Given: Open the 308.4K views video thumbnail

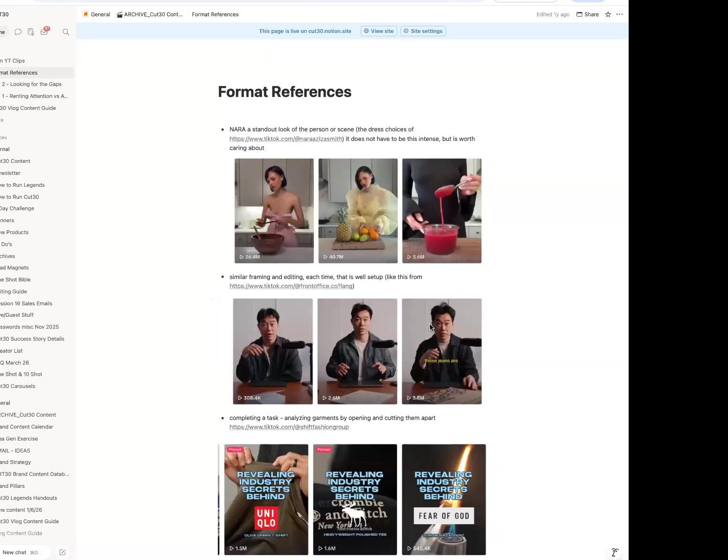Looking at the screenshot, I should (273, 351).
